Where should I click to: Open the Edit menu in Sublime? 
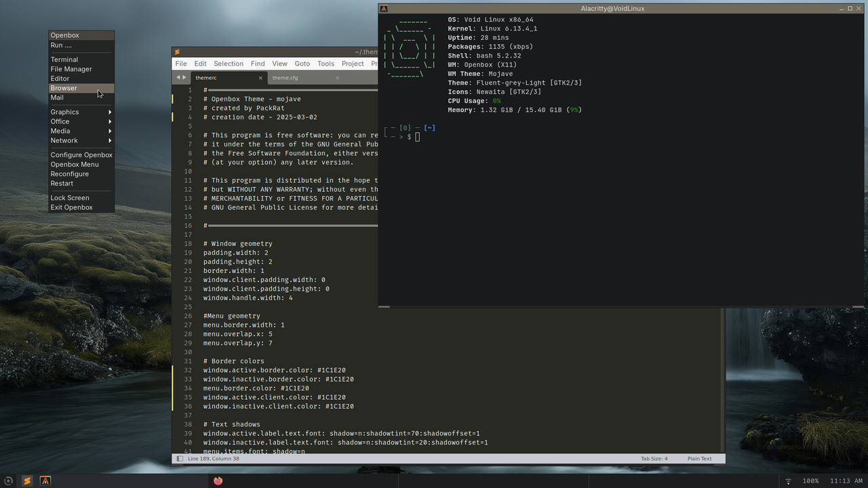point(200,64)
